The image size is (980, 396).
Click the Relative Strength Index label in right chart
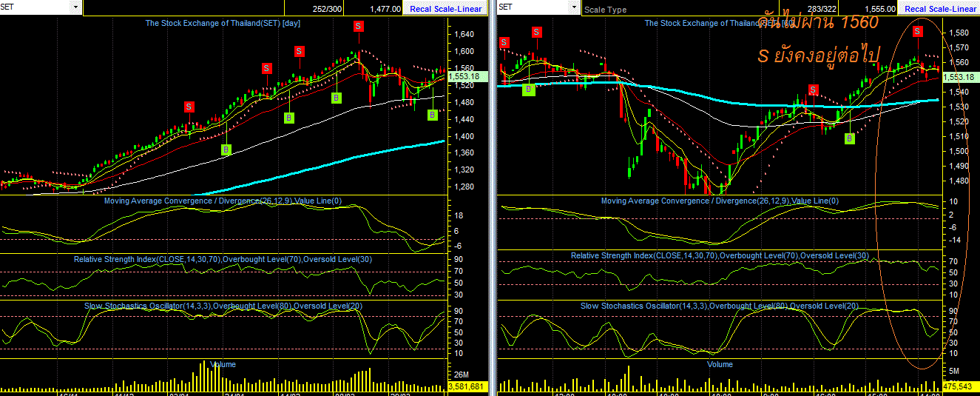719,255
